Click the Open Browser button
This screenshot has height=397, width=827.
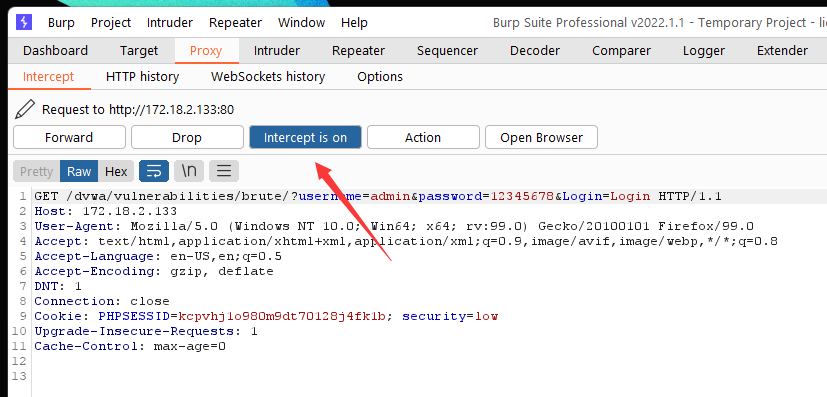542,138
